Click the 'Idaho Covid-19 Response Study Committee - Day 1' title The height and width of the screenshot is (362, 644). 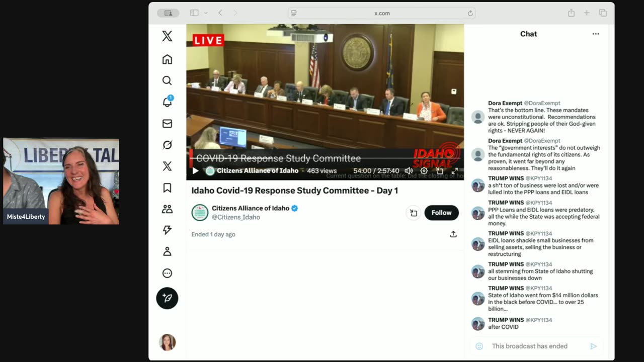pos(295,191)
